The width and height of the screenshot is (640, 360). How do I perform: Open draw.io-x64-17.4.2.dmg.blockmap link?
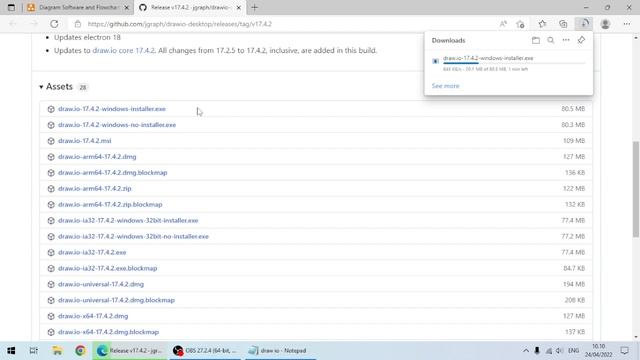[109, 332]
